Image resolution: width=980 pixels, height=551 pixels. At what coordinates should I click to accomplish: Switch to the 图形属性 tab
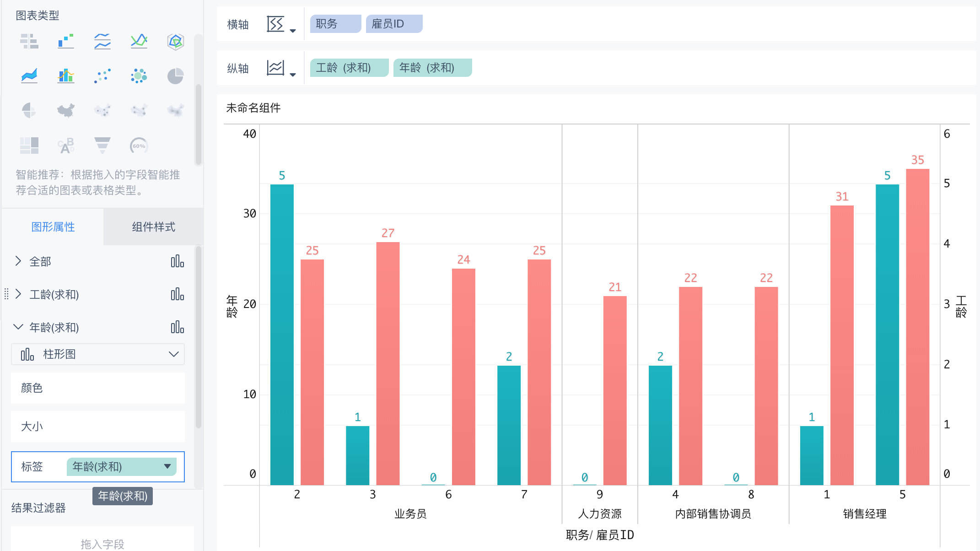tap(53, 227)
